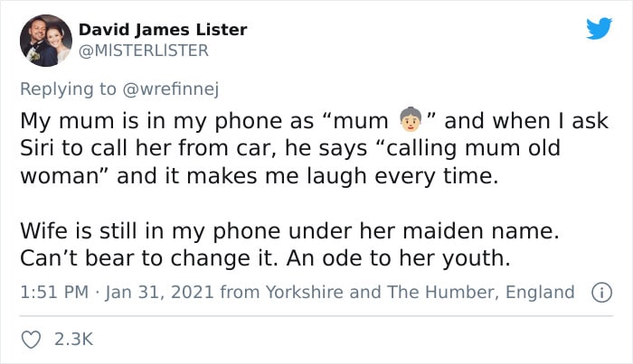Click the "Can't bear to change it" sentence
The image size is (633, 364).
tap(149, 258)
